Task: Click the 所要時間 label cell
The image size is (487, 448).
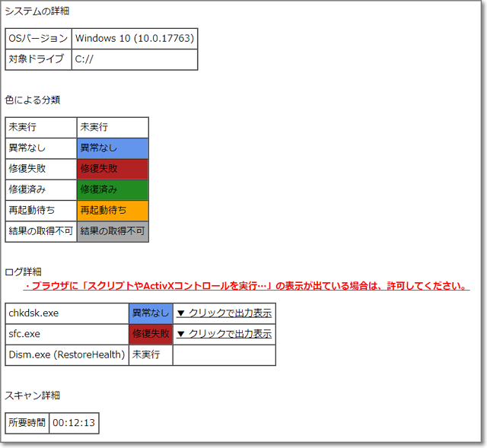Action: click(x=27, y=423)
